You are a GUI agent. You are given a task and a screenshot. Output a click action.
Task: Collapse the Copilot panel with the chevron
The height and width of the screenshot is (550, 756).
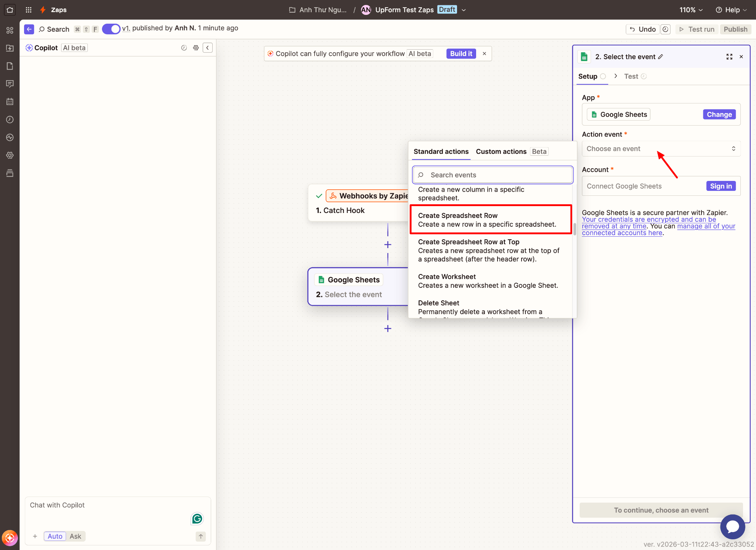click(208, 48)
